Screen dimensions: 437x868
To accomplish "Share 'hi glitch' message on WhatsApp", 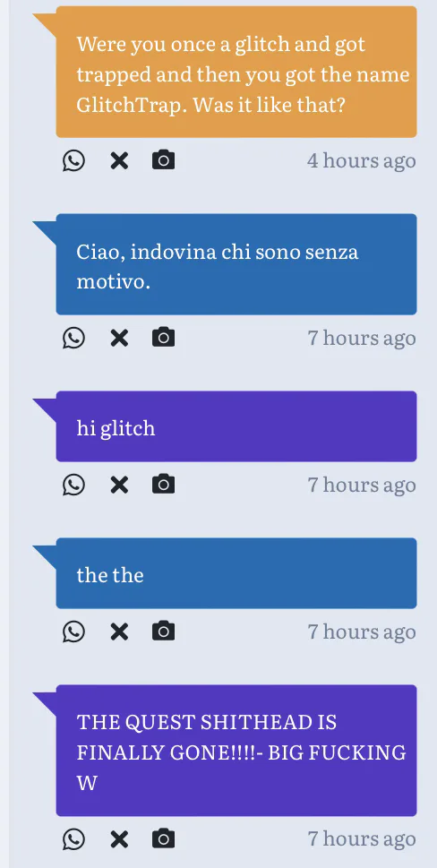I will click(x=73, y=485).
